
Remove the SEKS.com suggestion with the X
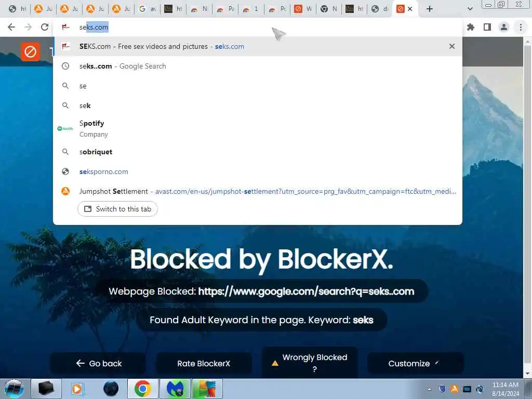(452, 46)
